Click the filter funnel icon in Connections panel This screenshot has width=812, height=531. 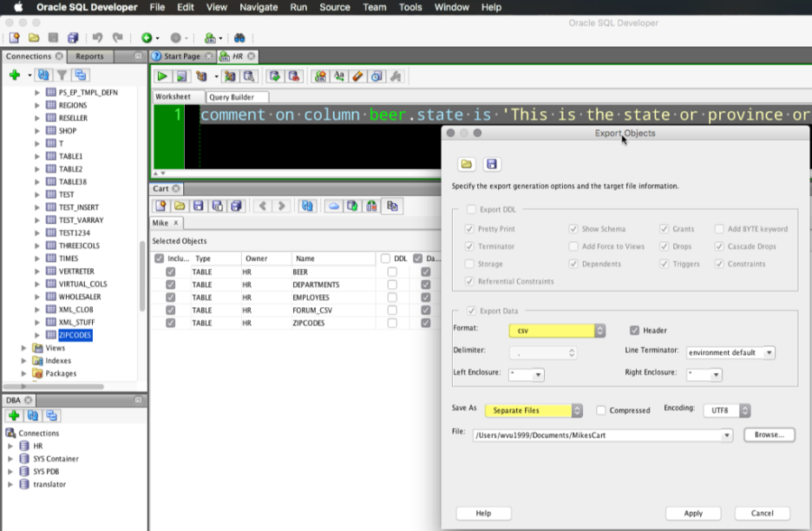point(62,75)
